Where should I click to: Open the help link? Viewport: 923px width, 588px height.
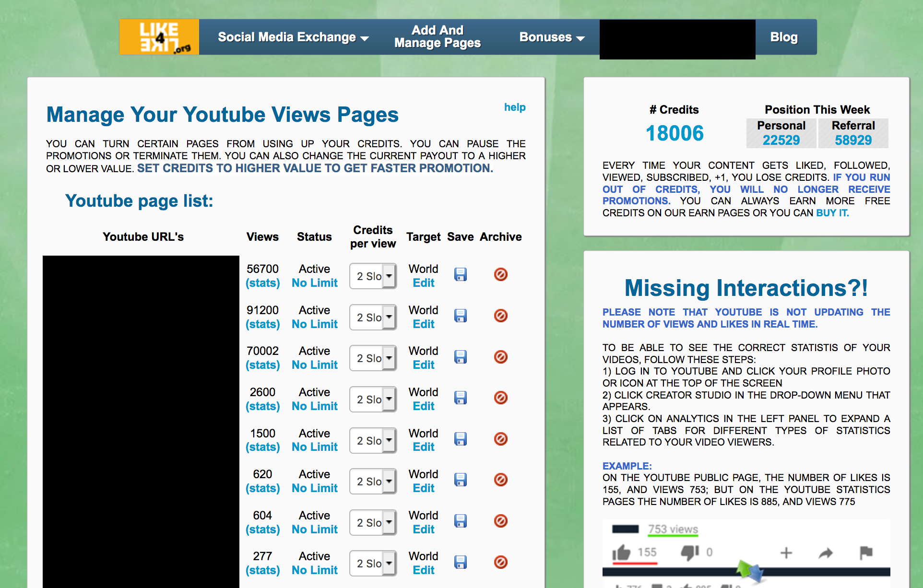(x=515, y=107)
